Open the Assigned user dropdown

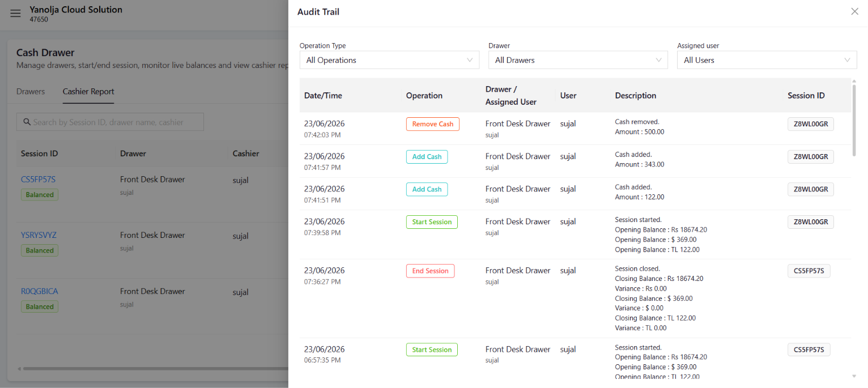click(x=767, y=60)
